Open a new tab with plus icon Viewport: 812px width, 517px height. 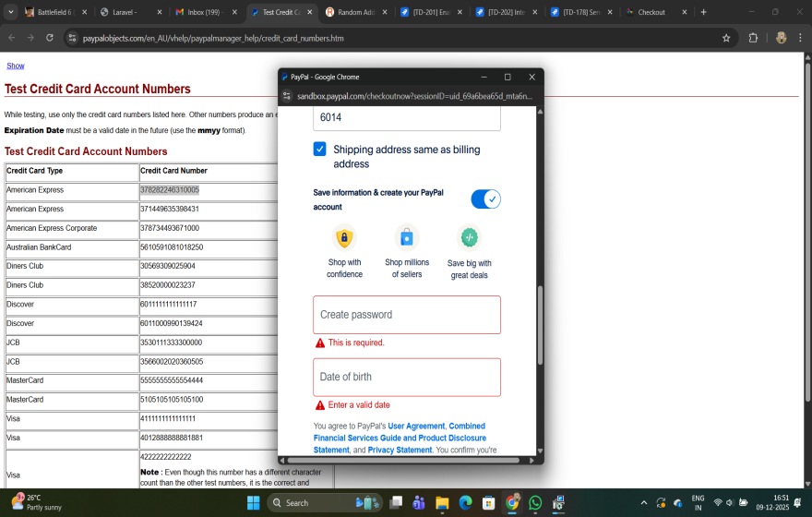tap(703, 12)
